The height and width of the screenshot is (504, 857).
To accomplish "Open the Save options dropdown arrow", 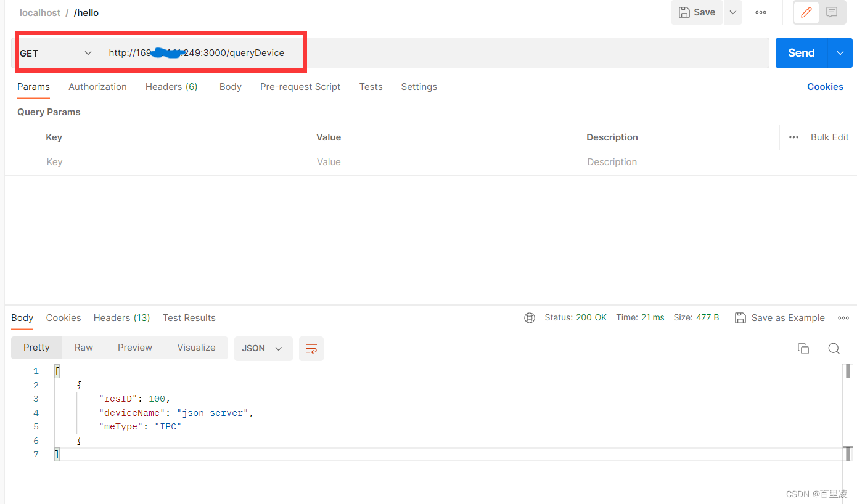I will tap(733, 12).
